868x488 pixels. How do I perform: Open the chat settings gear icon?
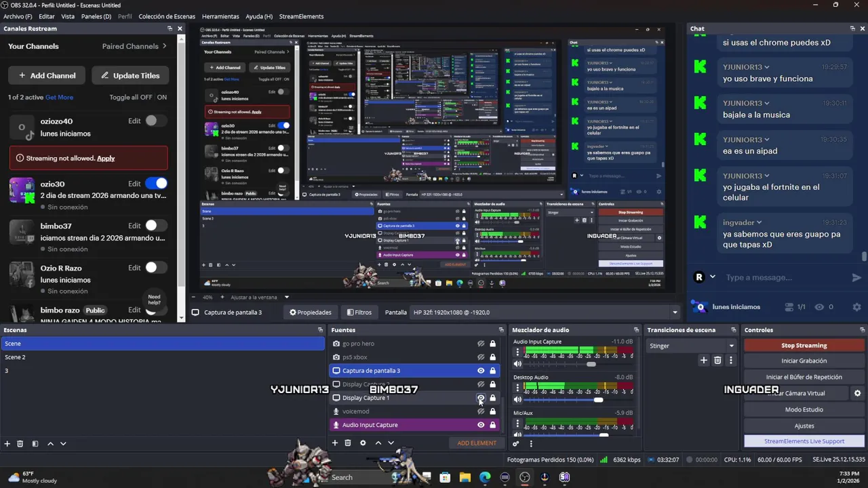pyautogui.click(x=856, y=307)
